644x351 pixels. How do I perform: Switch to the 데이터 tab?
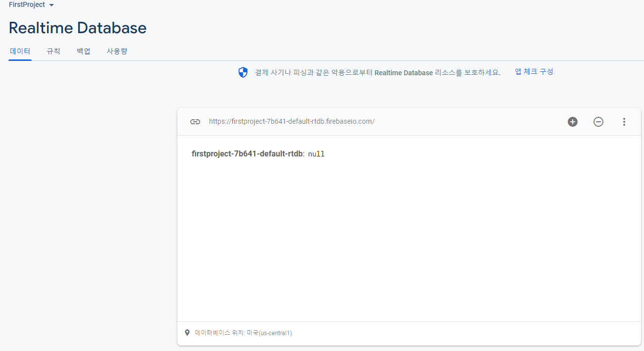20,51
